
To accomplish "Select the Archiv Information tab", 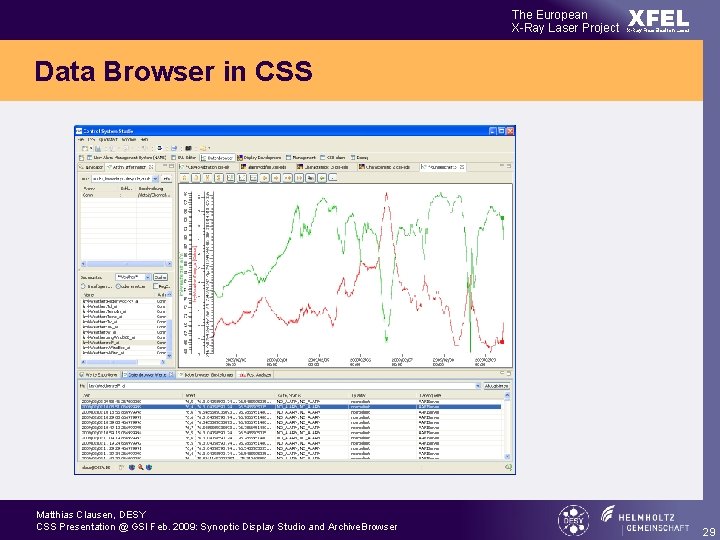I will pyautogui.click(x=129, y=167).
